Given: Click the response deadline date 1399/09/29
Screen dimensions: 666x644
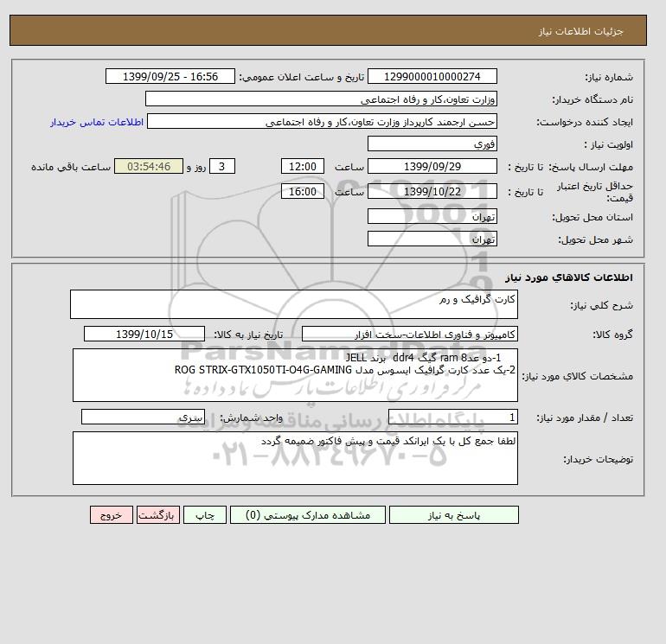Looking at the screenshot, I should [x=432, y=167].
